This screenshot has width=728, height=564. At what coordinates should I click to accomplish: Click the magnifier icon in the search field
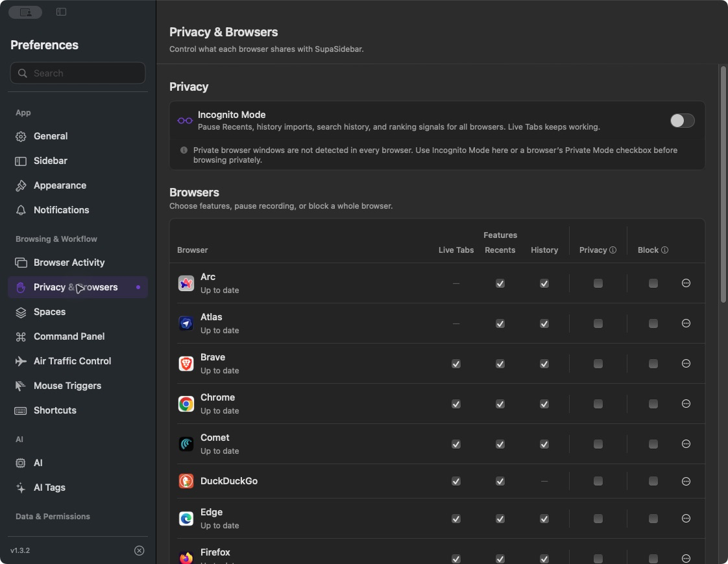coord(22,73)
